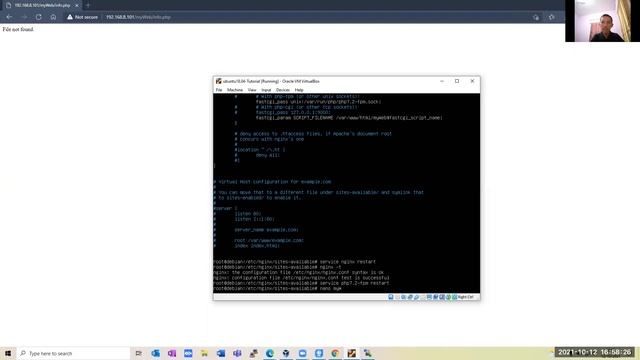The height and width of the screenshot is (360, 640).
Task: Select the browser address bar URL
Action: pyautogui.click(x=138, y=17)
